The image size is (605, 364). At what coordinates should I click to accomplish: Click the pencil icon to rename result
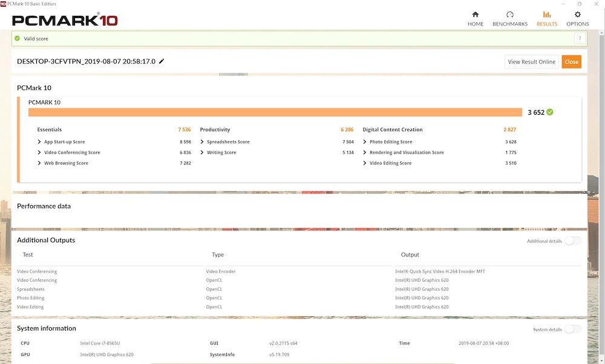pos(162,62)
